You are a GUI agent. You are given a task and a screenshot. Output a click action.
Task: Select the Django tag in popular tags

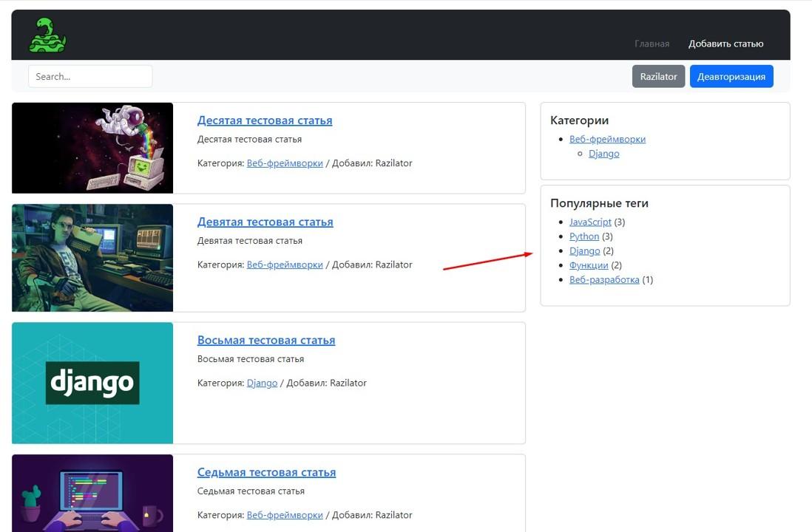click(x=585, y=250)
